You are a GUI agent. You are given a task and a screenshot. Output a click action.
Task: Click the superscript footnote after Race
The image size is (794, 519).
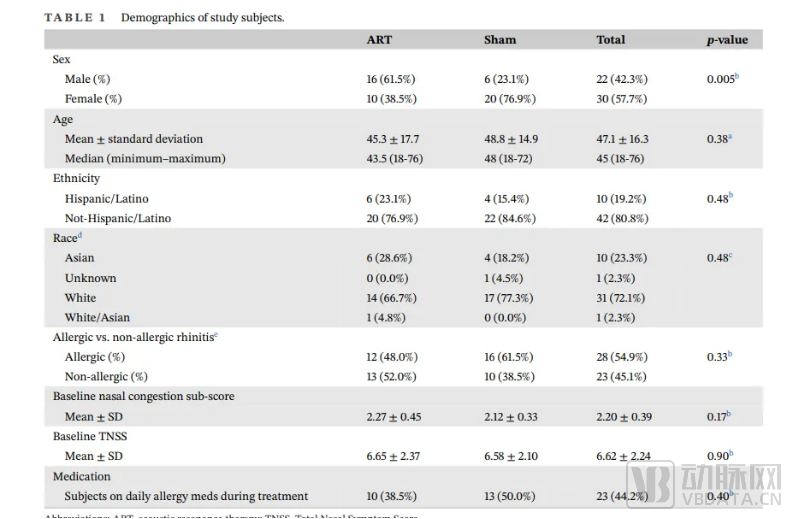click(79, 236)
